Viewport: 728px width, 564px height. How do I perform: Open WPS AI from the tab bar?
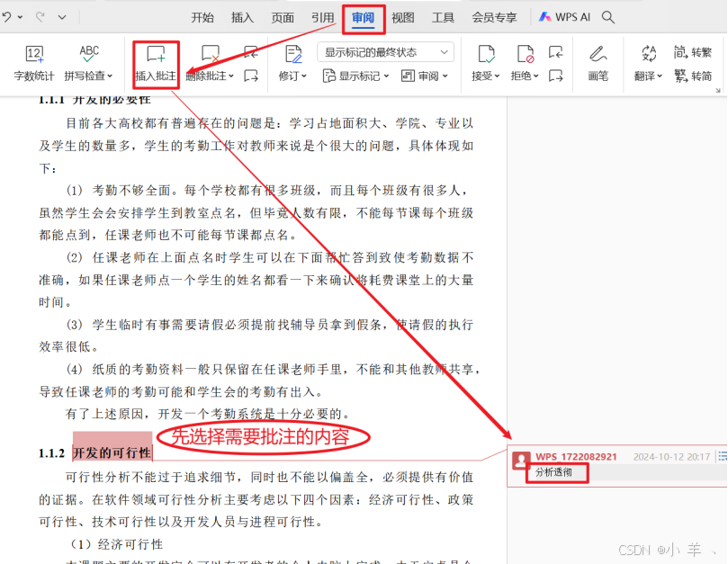(x=564, y=17)
